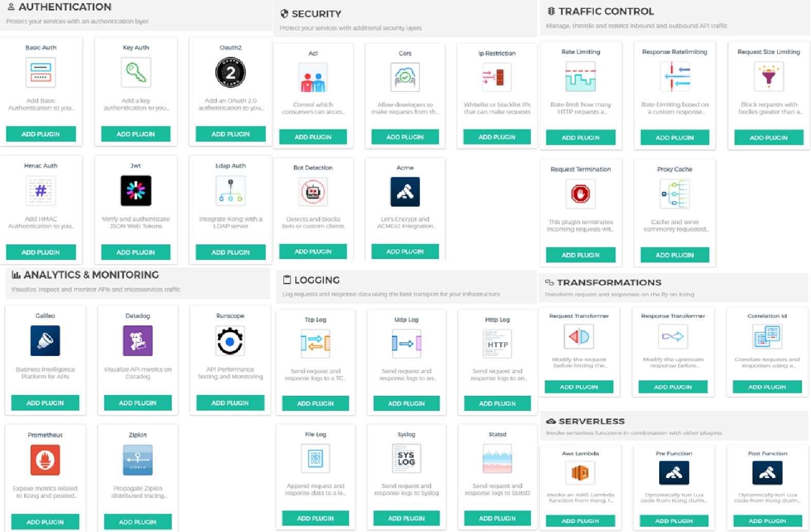The width and height of the screenshot is (811, 532).
Task: Select the Syslog plugin icon
Action: click(406, 458)
